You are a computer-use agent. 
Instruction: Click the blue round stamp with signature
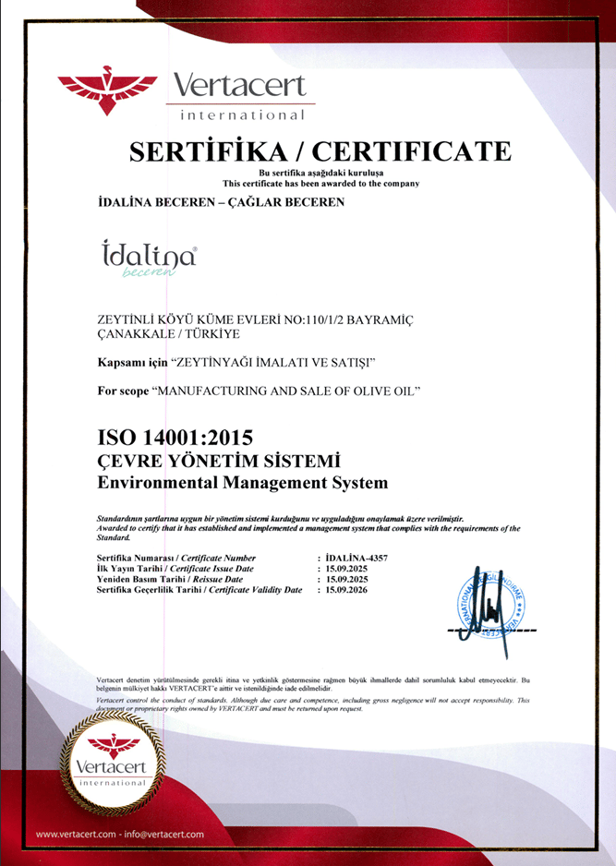(x=490, y=611)
